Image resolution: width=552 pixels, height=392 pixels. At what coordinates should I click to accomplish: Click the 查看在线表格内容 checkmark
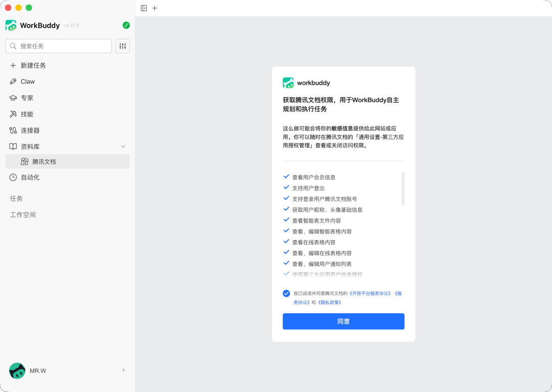click(x=286, y=242)
